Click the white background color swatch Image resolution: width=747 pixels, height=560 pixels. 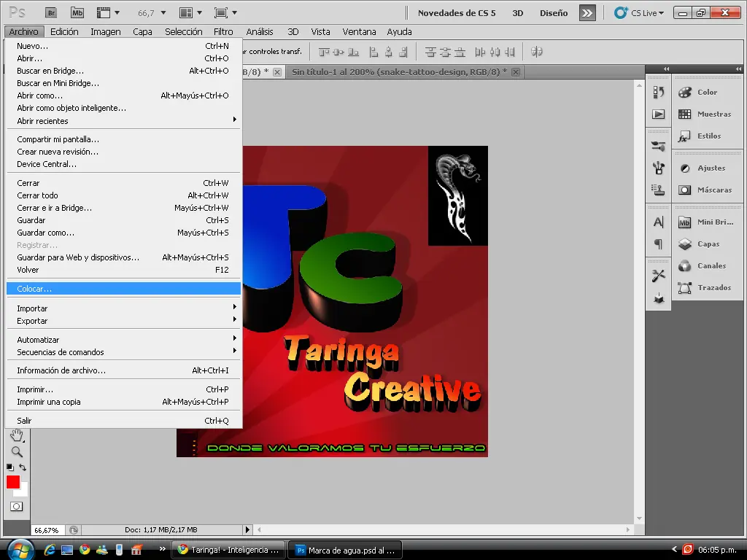coord(23,491)
